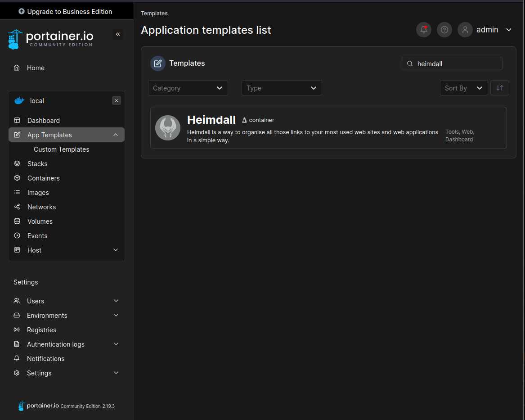Open the notifications bell in the header
This screenshot has width=525, height=420.
(423, 30)
